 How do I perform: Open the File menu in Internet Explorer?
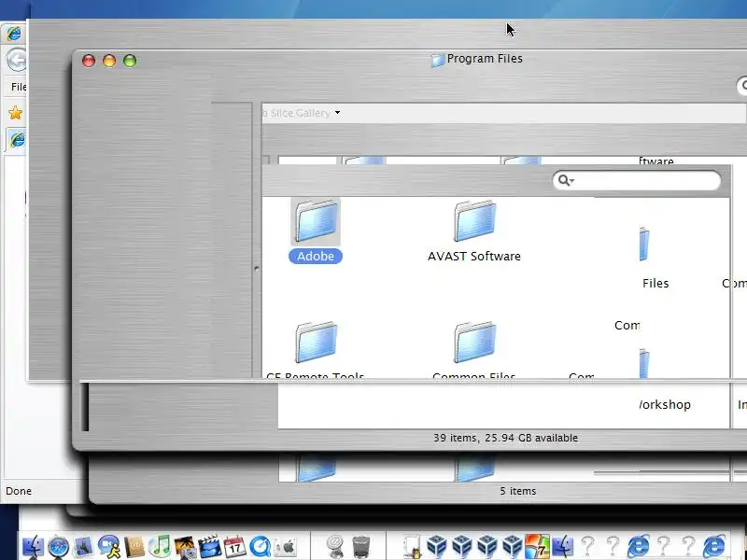[x=18, y=87]
